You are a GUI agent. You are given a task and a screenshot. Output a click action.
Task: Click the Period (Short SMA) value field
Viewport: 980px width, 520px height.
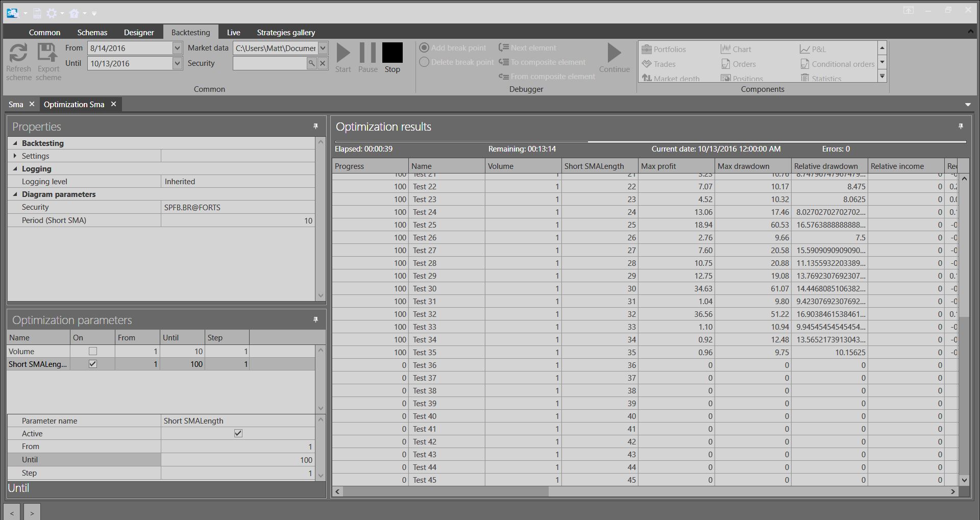click(238, 220)
